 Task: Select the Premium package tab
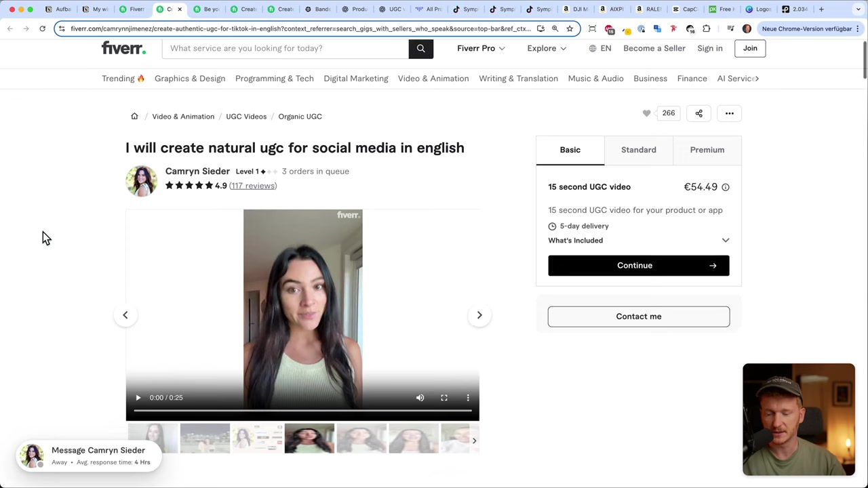[707, 150]
